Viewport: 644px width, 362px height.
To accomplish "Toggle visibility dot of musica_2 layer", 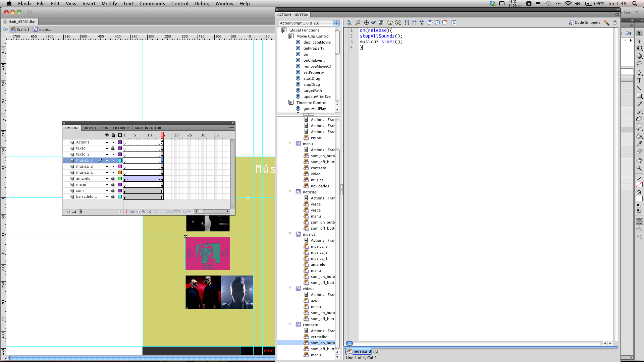I will point(107,167).
